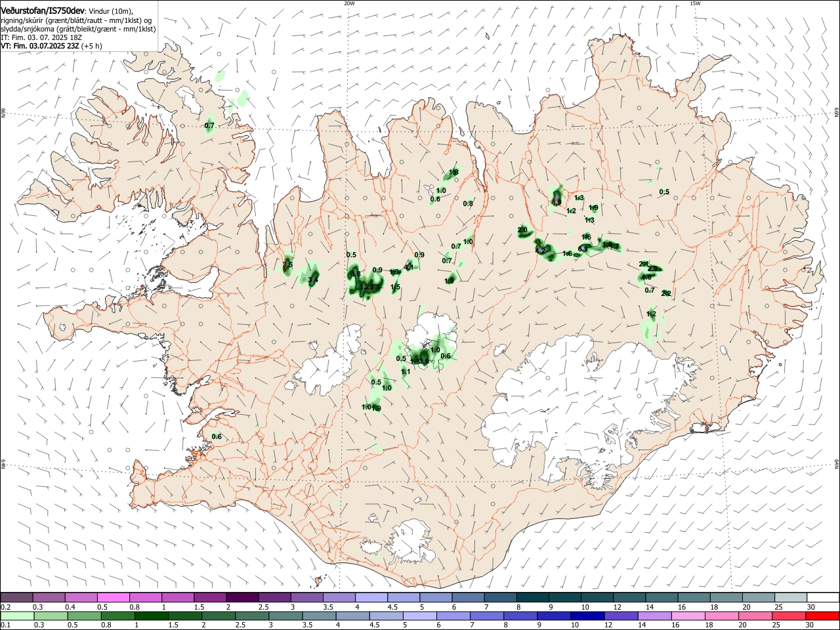This screenshot has width=840, height=630.
Task: Click the 0.1 label in the legend
Action: point(5,625)
